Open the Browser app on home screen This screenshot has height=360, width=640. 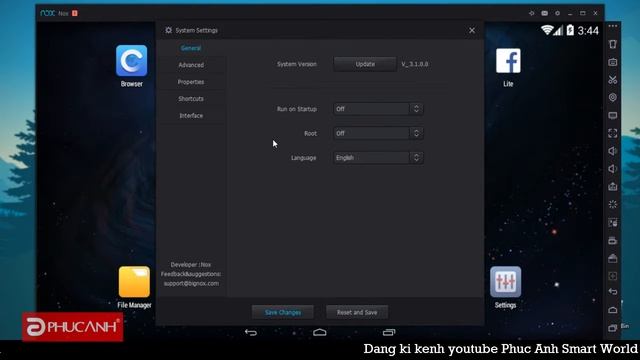(131, 61)
